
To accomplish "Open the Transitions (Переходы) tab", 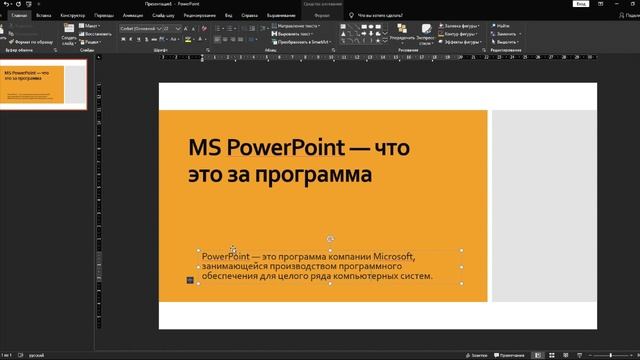I will [x=104, y=16].
